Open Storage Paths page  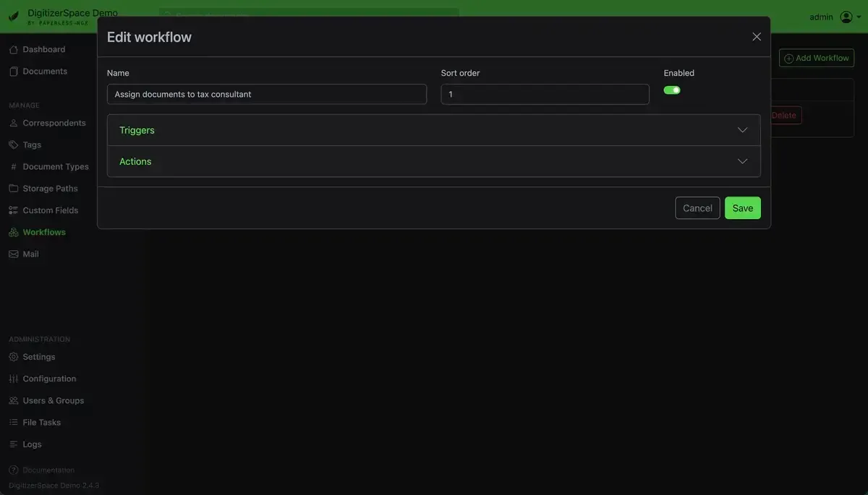pyautogui.click(x=50, y=188)
